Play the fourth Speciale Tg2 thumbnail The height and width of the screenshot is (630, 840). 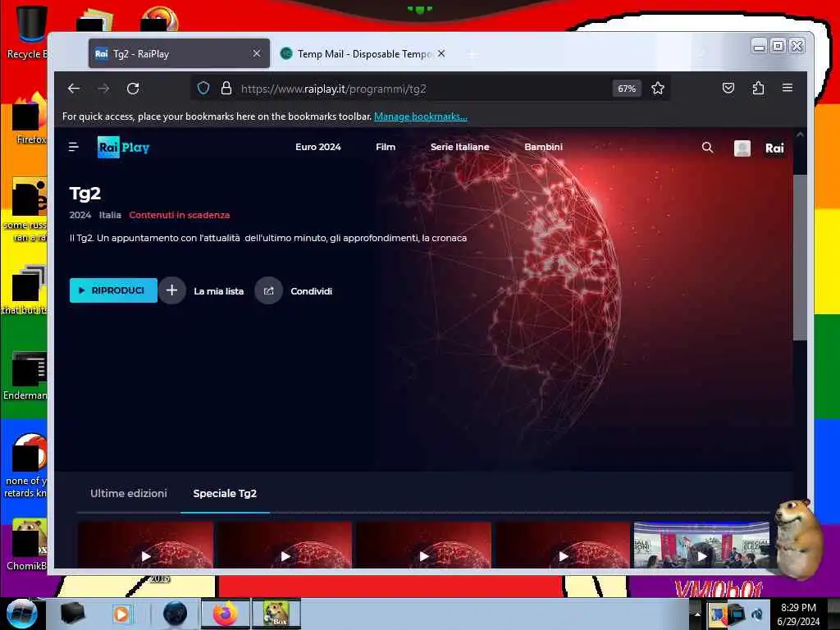pos(563,545)
